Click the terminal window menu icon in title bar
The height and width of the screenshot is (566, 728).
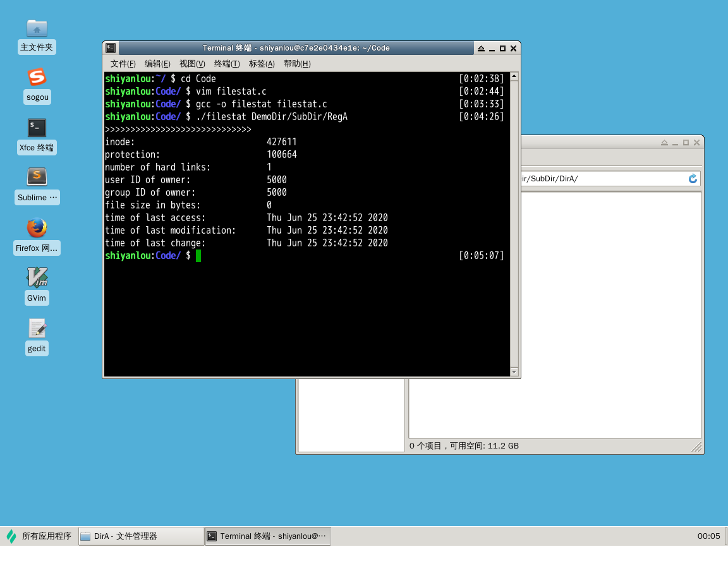111,48
